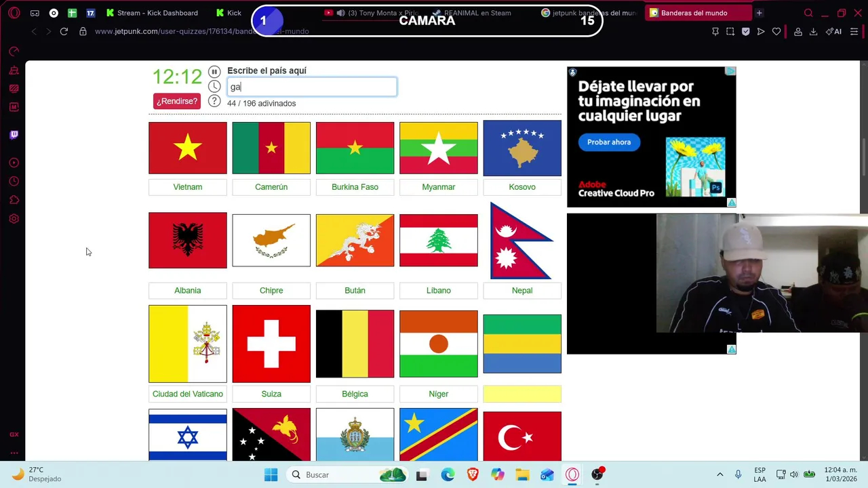Click the site padlock security icon
Screen dimensions: 868x488
[83, 31]
